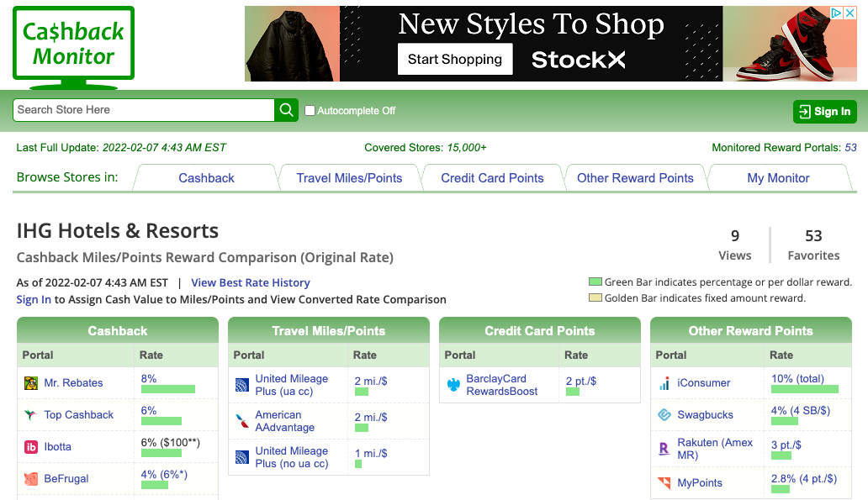Click the Top Cashback portal icon
This screenshot has width=868, height=500.
31,415
